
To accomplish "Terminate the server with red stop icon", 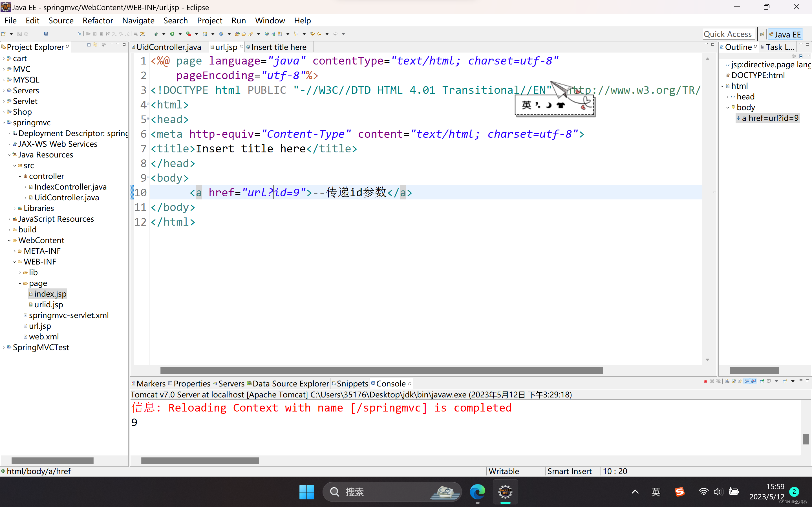I will pyautogui.click(x=705, y=381).
